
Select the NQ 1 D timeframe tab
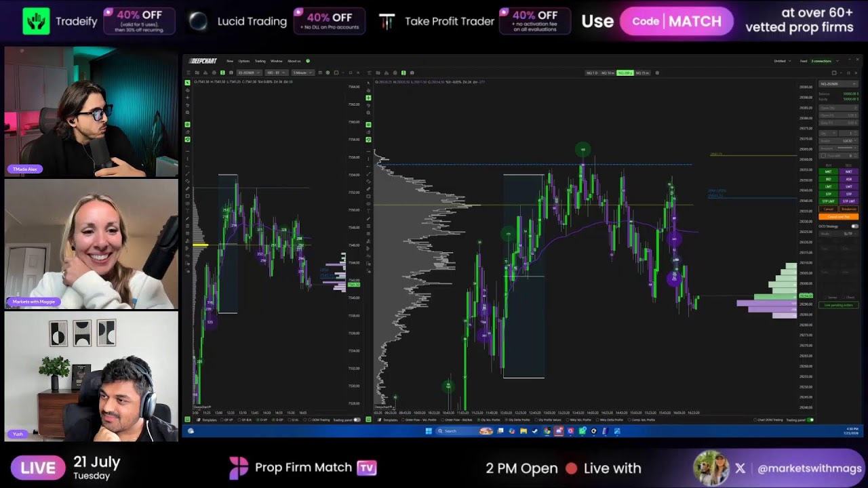point(591,73)
